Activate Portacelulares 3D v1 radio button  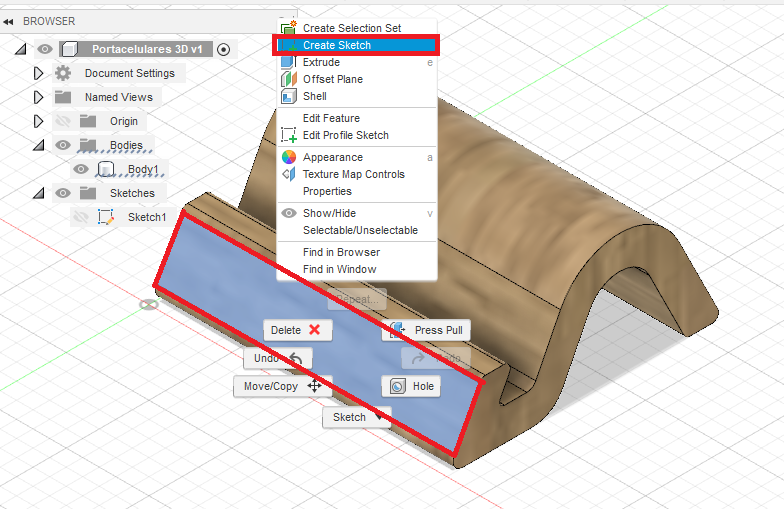click(224, 50)
